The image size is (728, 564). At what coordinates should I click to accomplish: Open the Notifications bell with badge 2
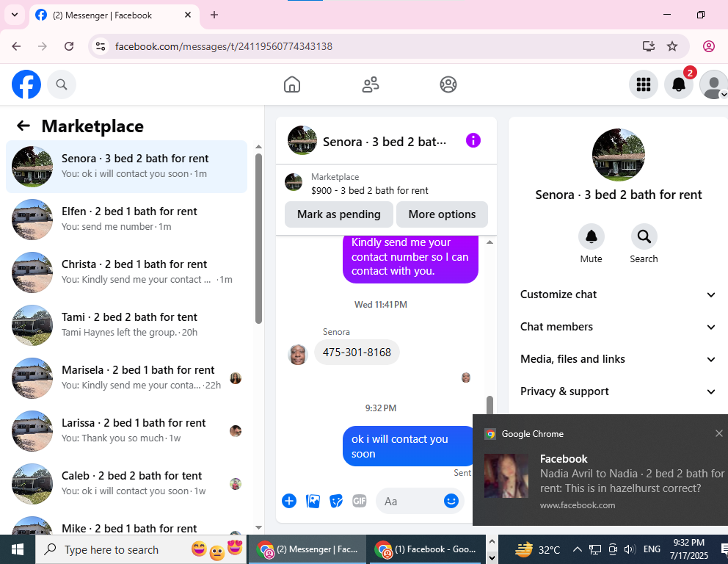tap(679, 84)
